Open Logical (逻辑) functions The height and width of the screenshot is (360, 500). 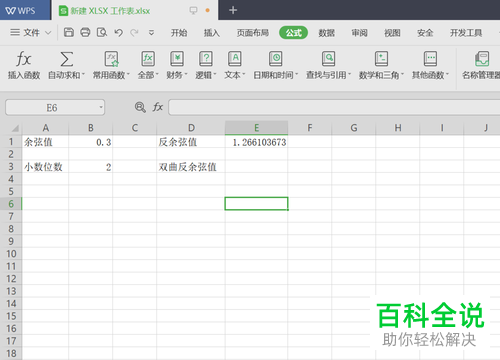coord(206,65)
